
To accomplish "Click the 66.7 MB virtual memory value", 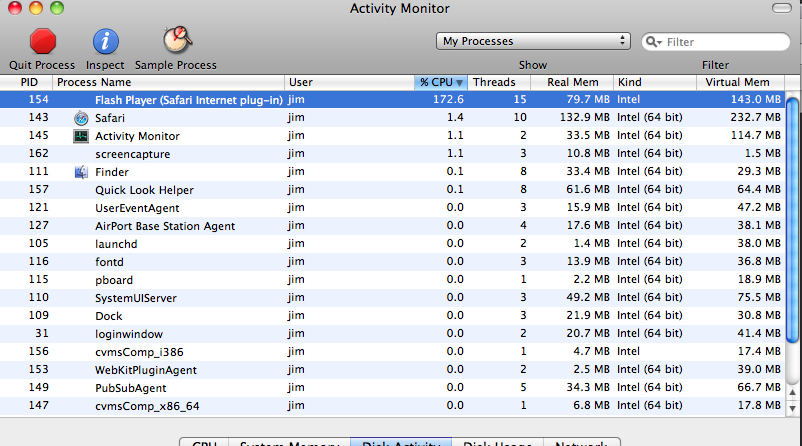I will coord(759,388).
